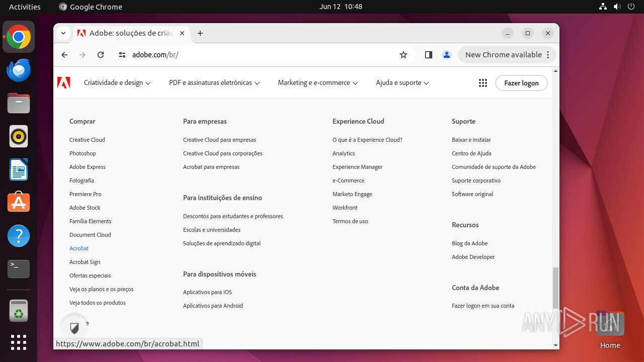Expand PDF e assinaturas eletrônicas menu
Screen dimensions: 644x362
[214, 83]
